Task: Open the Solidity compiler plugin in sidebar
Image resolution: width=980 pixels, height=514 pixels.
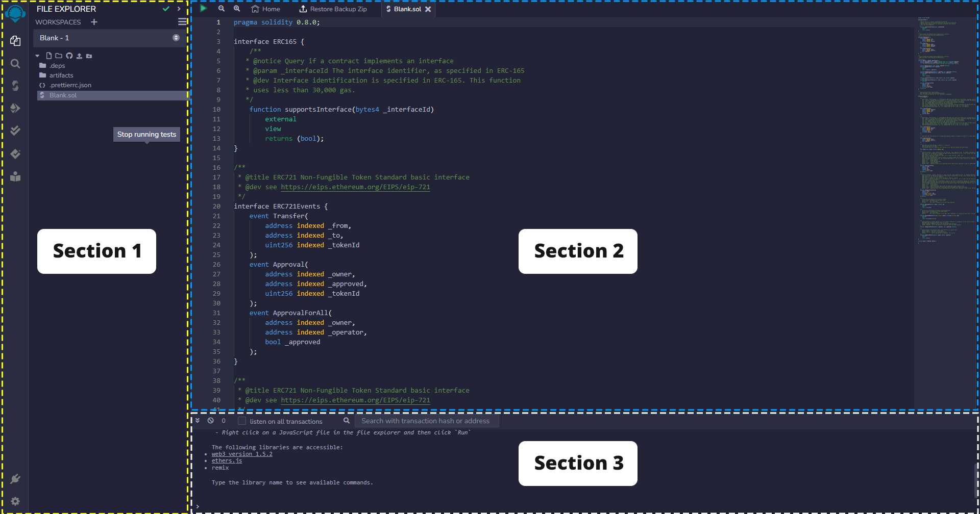Action: click(x=15, y=85)
